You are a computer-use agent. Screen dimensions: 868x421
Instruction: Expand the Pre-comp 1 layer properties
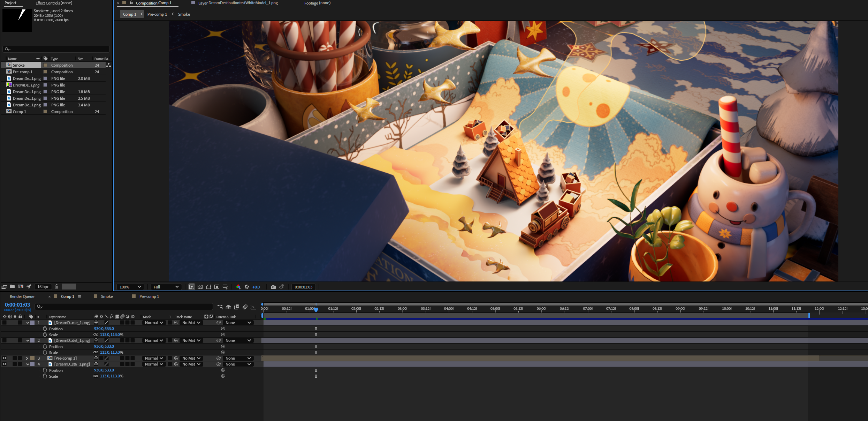27,358
